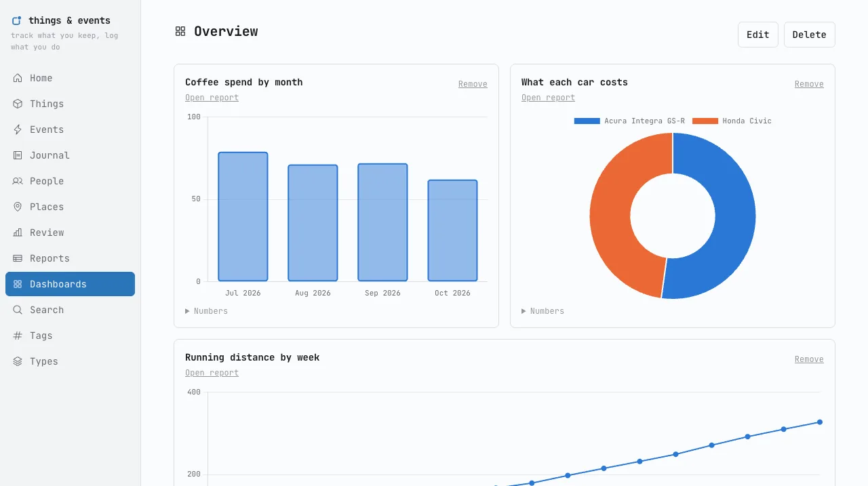
Task: Open report for What each car costs
Action: [x=548, y=98]
